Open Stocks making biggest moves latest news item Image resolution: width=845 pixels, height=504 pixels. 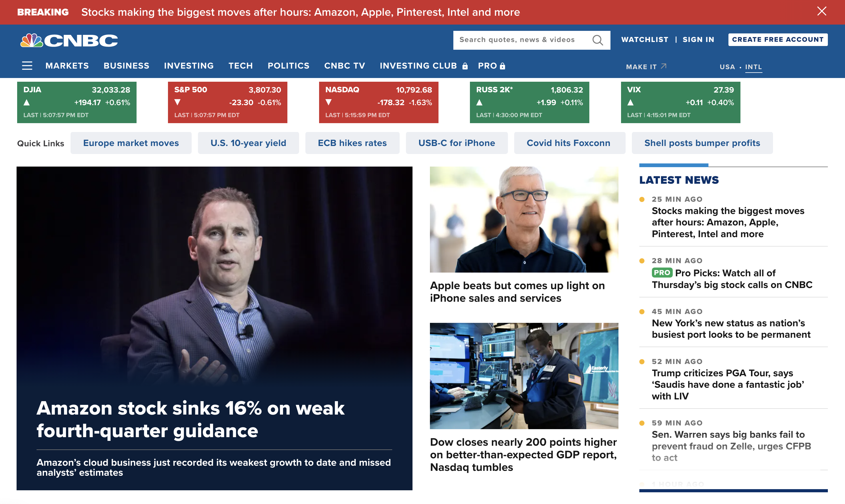click(728, 222)
